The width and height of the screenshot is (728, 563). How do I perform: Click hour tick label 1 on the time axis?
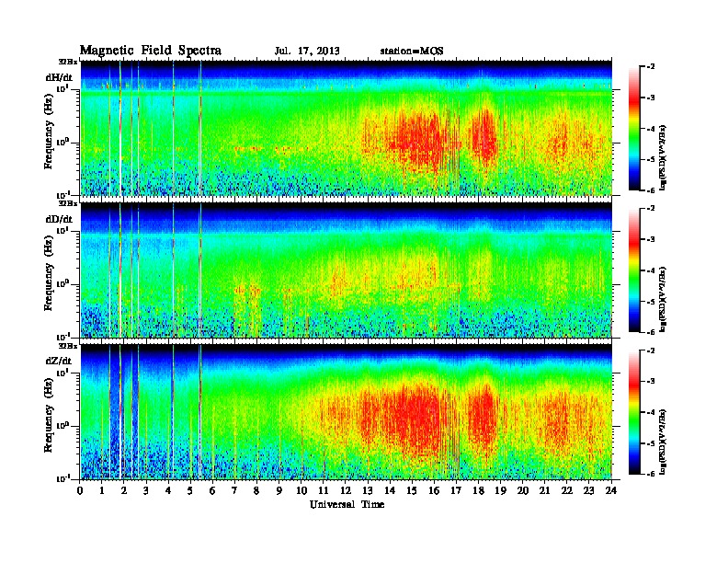pos(102,491)
